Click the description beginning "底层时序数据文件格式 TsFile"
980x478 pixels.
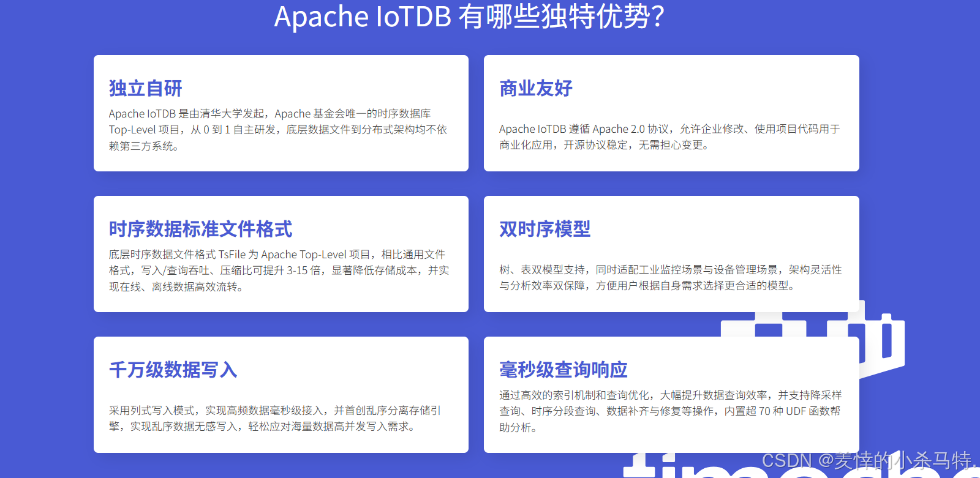pos(279,271)
